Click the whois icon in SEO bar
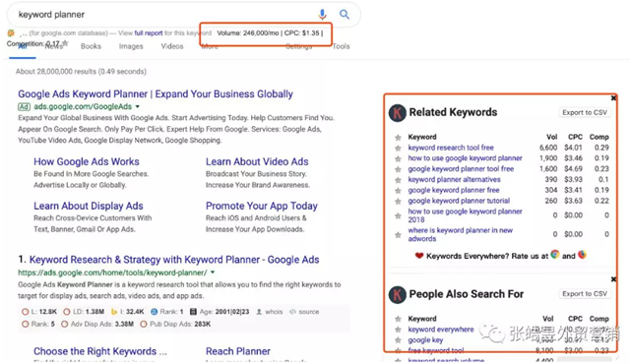The width and height of the screenshot is (630, 364). [259, 312]
